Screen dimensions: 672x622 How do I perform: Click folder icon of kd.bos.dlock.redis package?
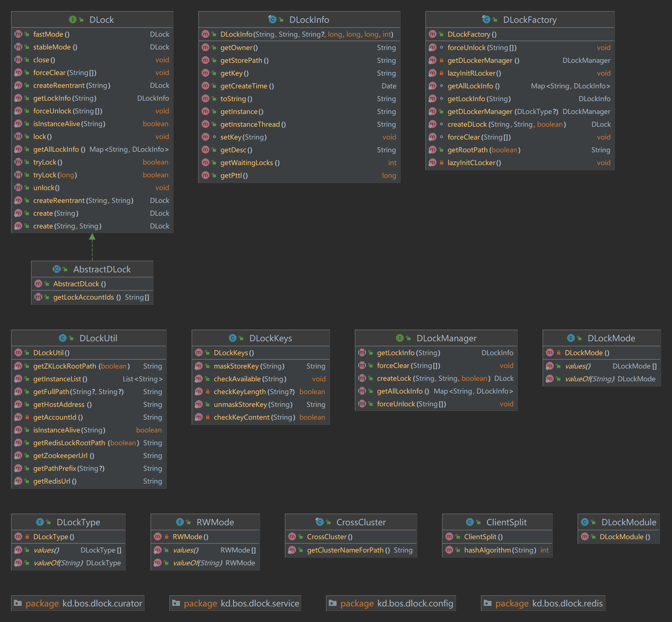tap(487, 603)
